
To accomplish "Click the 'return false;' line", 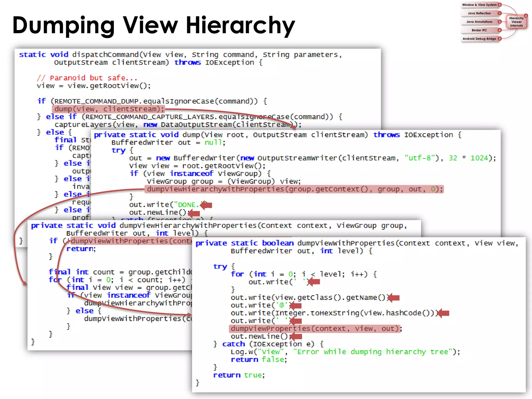I will click(x=259, y=360).
